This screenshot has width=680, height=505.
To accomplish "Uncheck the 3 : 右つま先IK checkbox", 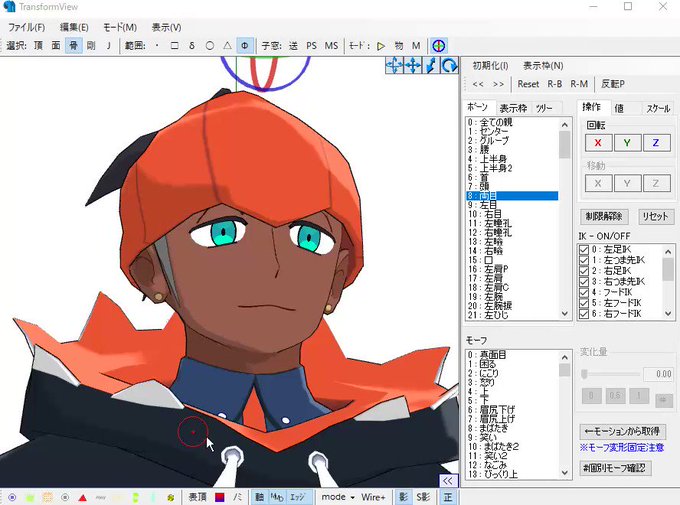I will pyautogui.click(x=584, y=282).
